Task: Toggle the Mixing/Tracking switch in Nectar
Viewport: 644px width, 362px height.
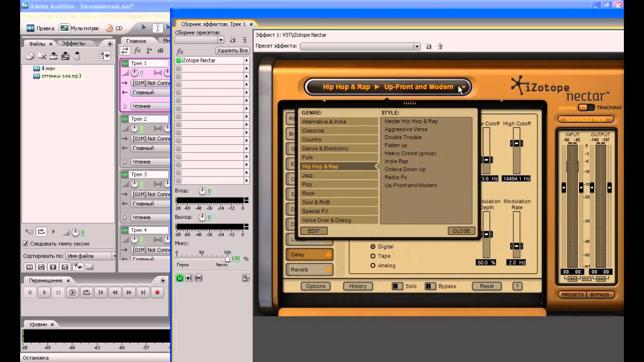Action: pos(586,108)
